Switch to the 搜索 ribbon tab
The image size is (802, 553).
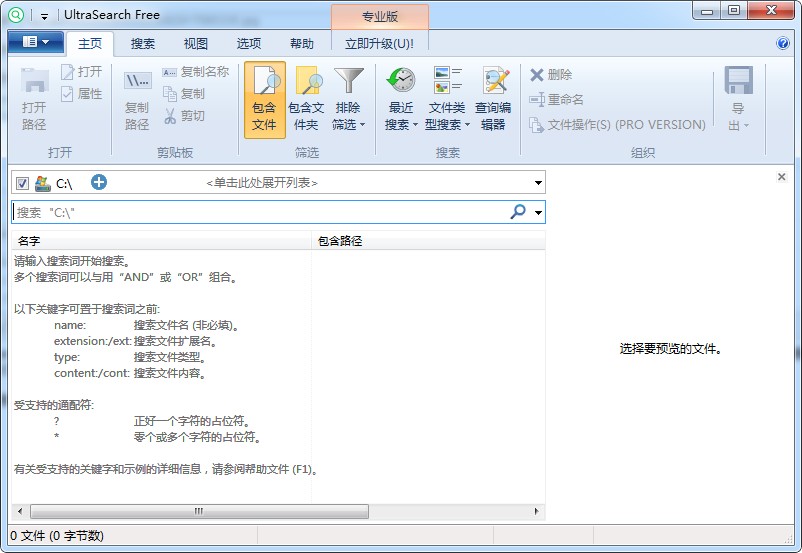[x=143, y=44]
